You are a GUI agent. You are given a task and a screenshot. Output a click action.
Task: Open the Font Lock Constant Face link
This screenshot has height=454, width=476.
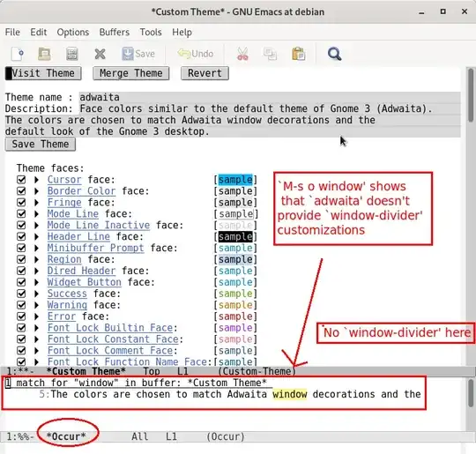point(113,339)
